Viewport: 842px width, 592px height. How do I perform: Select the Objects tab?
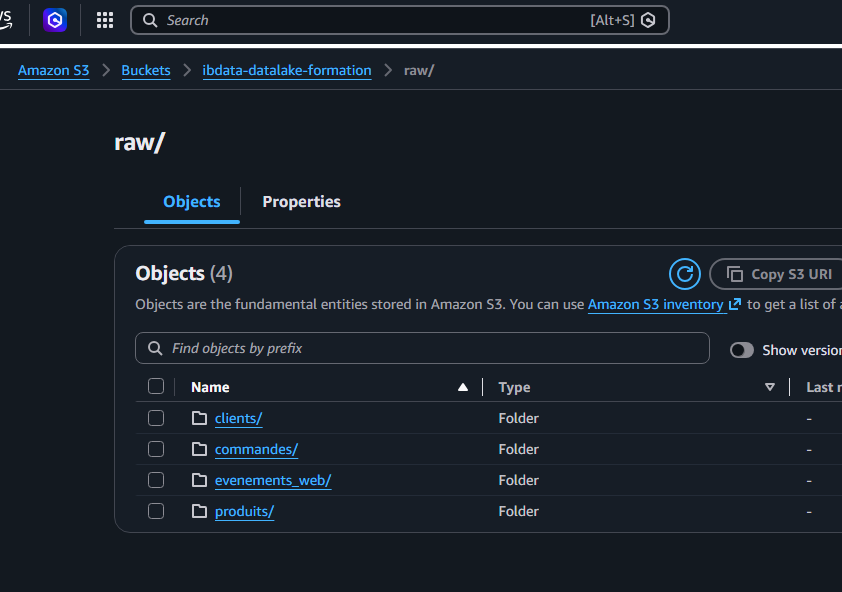(x=192, y=201)
